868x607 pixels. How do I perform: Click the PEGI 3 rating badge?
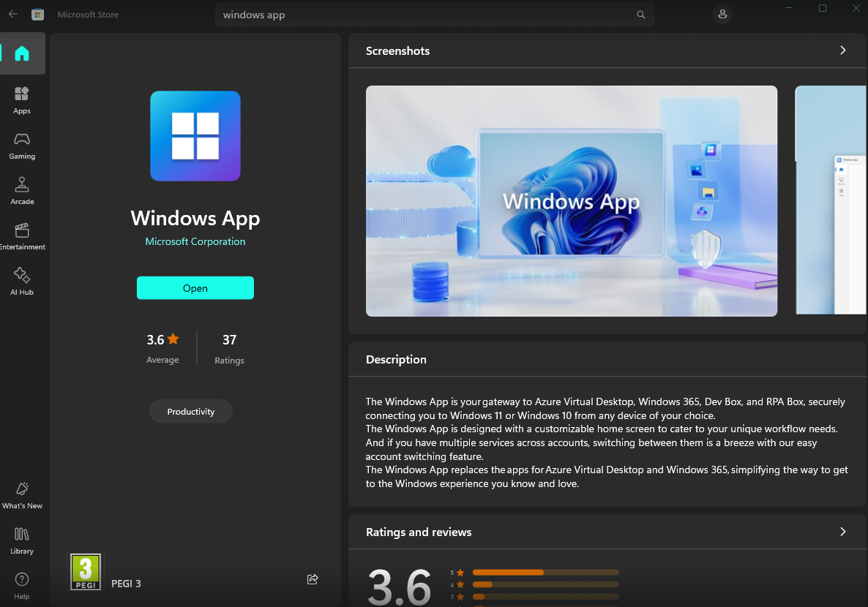click(x=86, y=572)
